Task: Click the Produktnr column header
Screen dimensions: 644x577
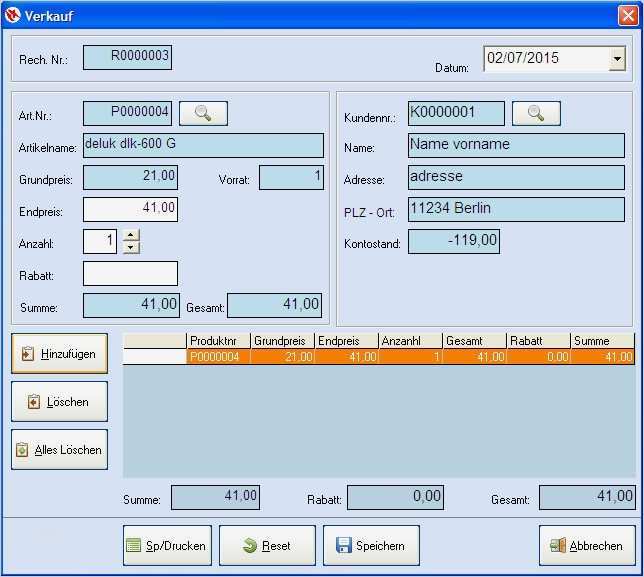Action: (x=218, y=341)
